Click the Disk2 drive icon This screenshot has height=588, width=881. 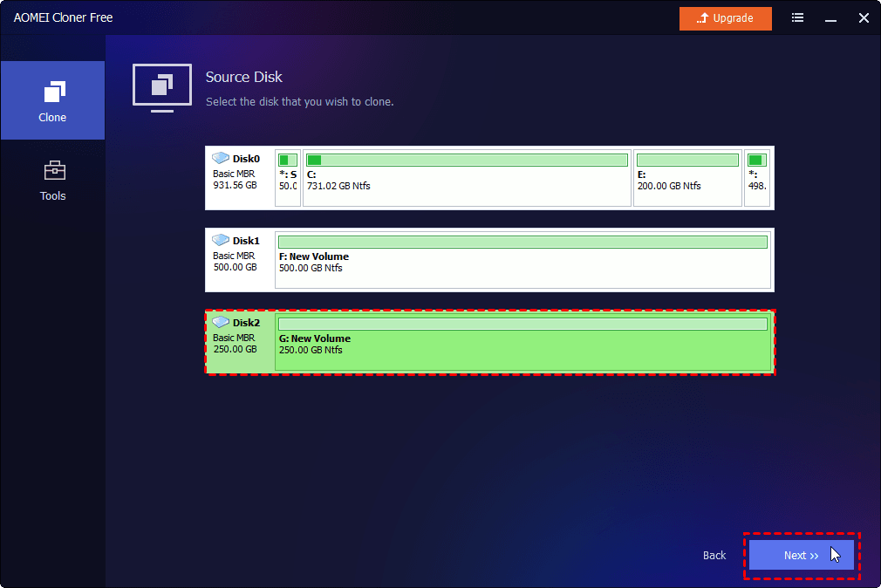coord(221,322)
